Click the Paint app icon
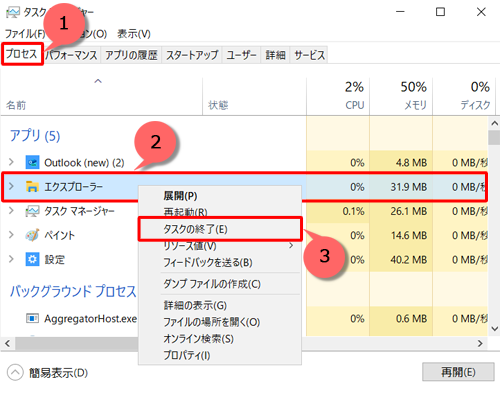The width and height of the screenshot is (500, 393). tap(32, 235)
